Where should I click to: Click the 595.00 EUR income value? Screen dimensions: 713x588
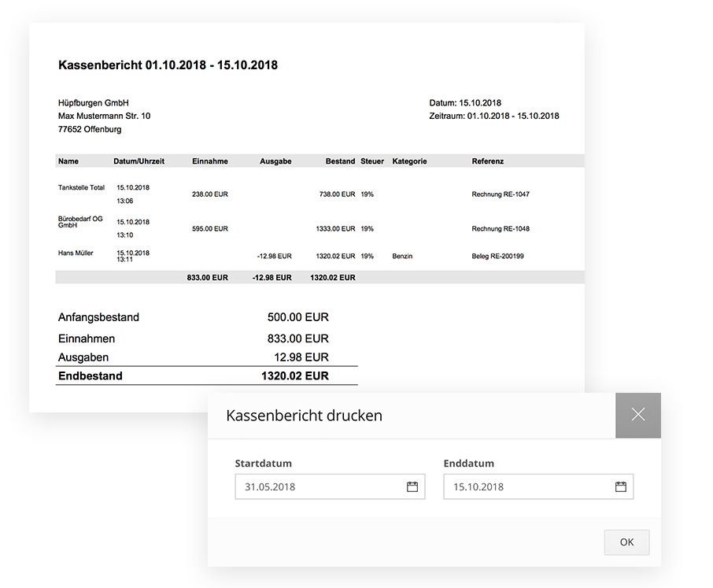pos(209,229)
